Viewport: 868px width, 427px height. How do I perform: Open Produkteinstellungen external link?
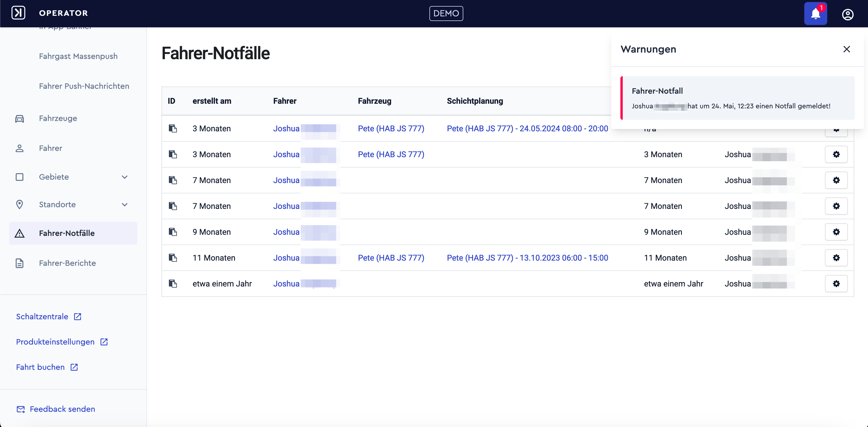click(62, 342)
